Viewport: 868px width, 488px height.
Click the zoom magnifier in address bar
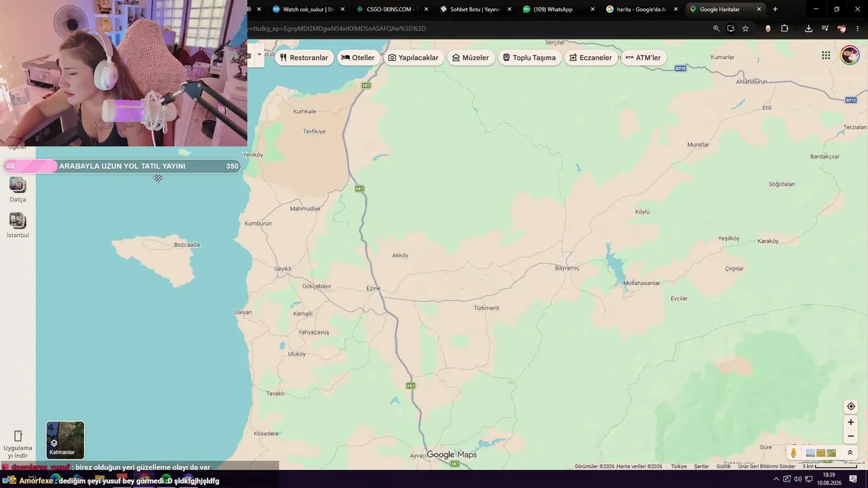pos(716,28)
